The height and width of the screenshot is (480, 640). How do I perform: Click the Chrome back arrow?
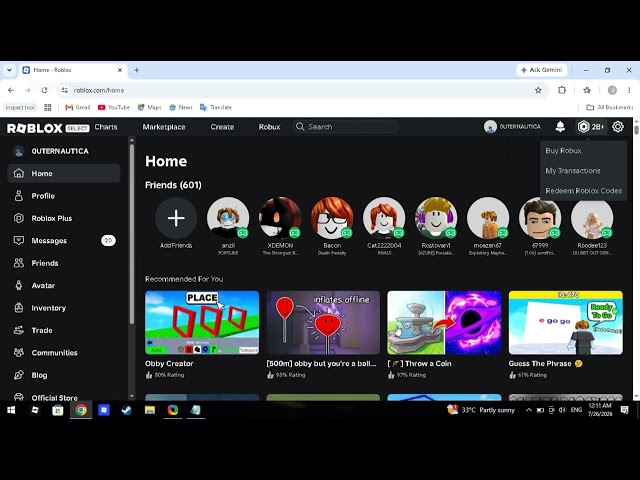(x=11, y=90)
